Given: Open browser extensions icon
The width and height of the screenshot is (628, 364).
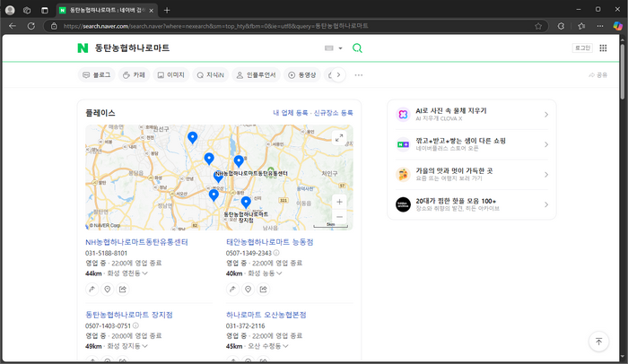Looking at the screenshot, I should 561,26.
